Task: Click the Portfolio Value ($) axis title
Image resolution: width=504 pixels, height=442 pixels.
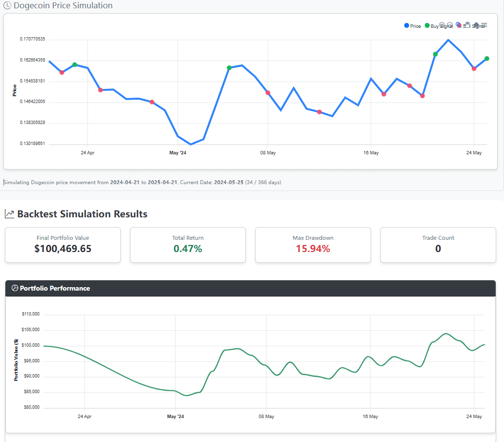Action: tap(16, 360)
